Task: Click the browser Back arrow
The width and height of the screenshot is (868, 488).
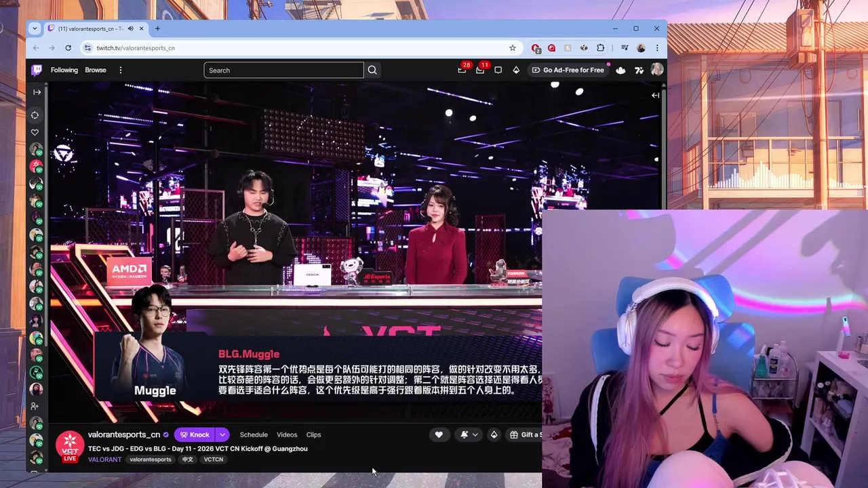Action: [x=36, y=48]
